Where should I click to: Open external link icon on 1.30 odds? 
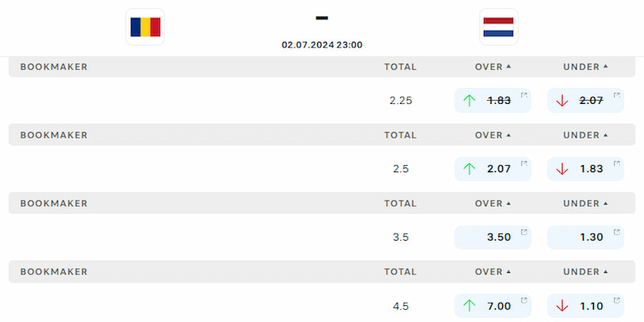[617, 232]
